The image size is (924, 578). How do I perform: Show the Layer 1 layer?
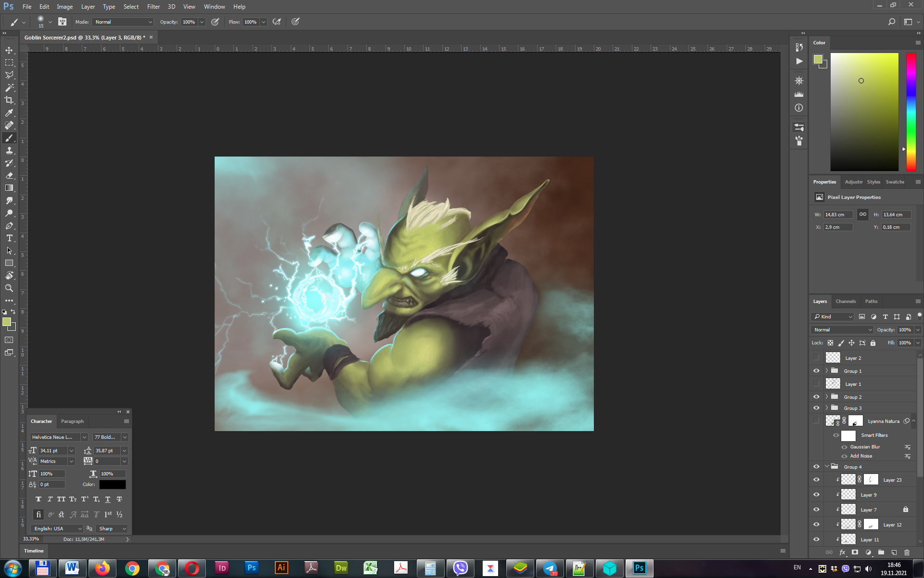pos(816,384)
